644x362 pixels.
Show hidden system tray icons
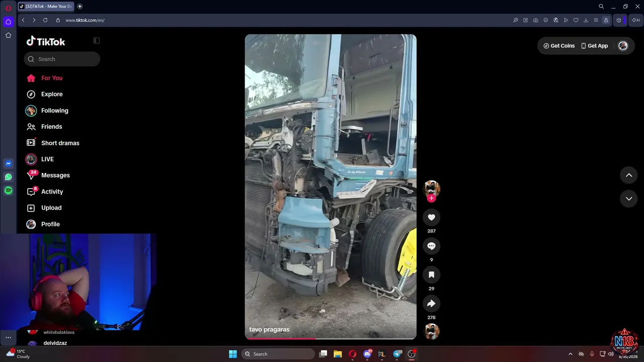(x=570, y=354)
